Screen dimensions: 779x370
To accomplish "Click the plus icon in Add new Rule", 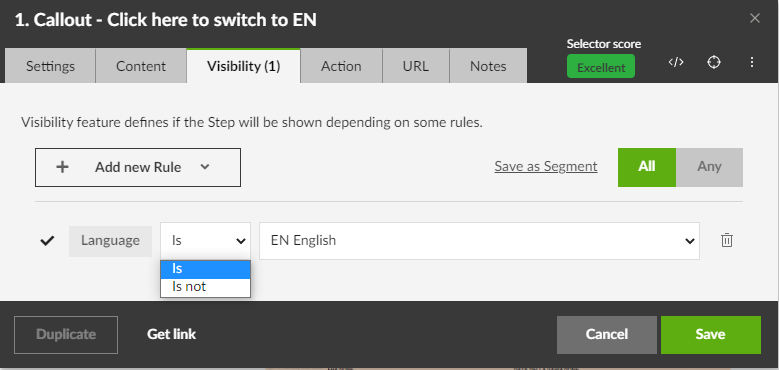I will (x=62, y=167).
